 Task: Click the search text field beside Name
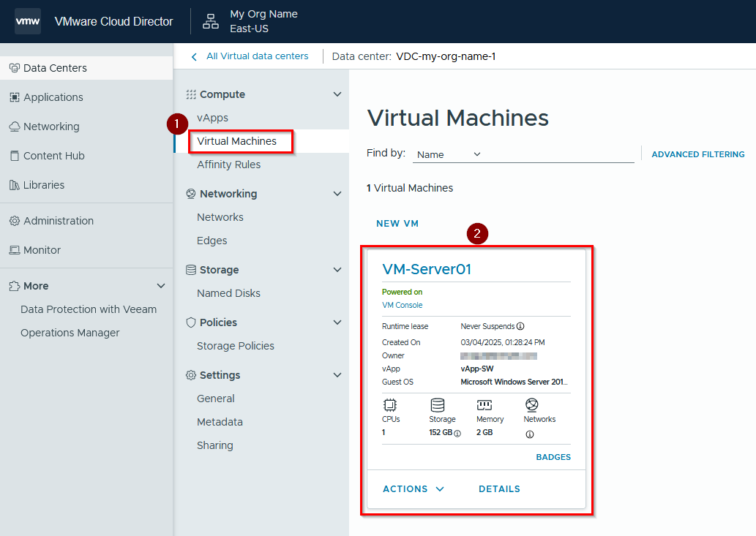(559, 154)
